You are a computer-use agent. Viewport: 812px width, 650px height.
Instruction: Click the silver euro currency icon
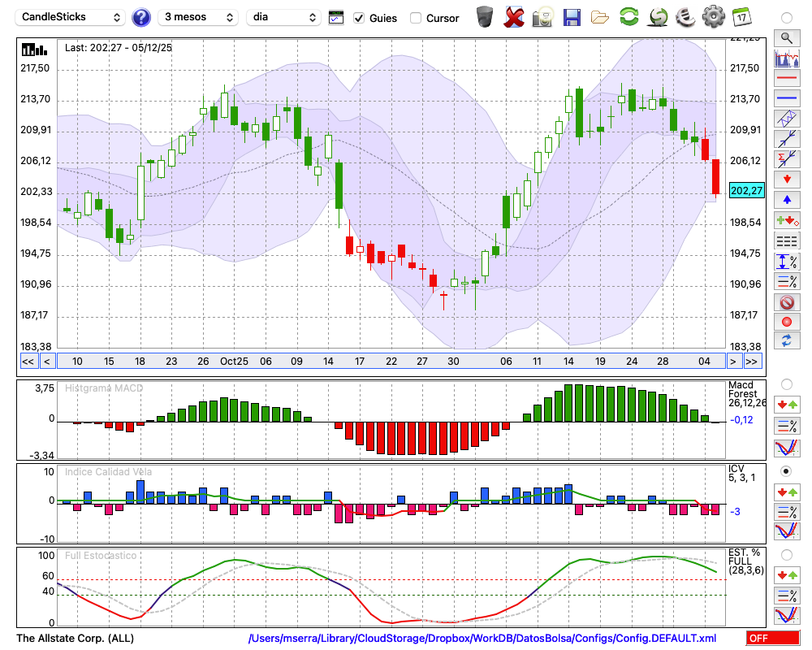pos(685,17)
